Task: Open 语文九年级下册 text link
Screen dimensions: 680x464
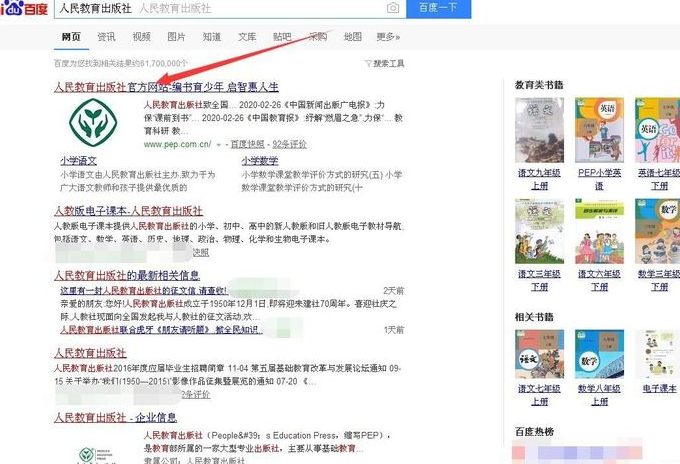Action: tap(539, 179)
